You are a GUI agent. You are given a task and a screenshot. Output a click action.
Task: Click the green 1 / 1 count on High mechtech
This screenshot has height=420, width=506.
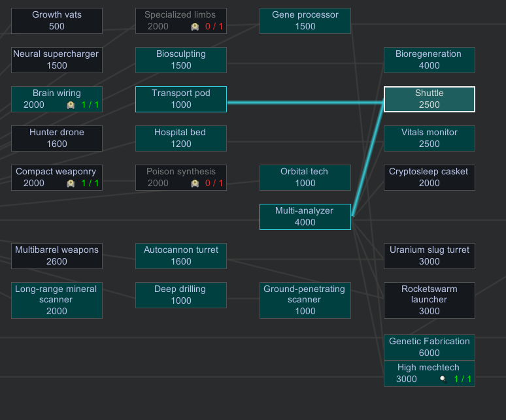(x=463, y=379)
